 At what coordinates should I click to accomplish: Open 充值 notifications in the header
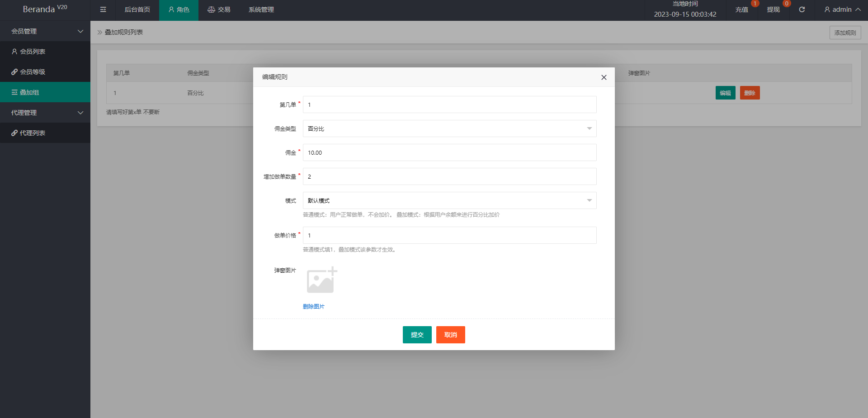pos(741,9)
